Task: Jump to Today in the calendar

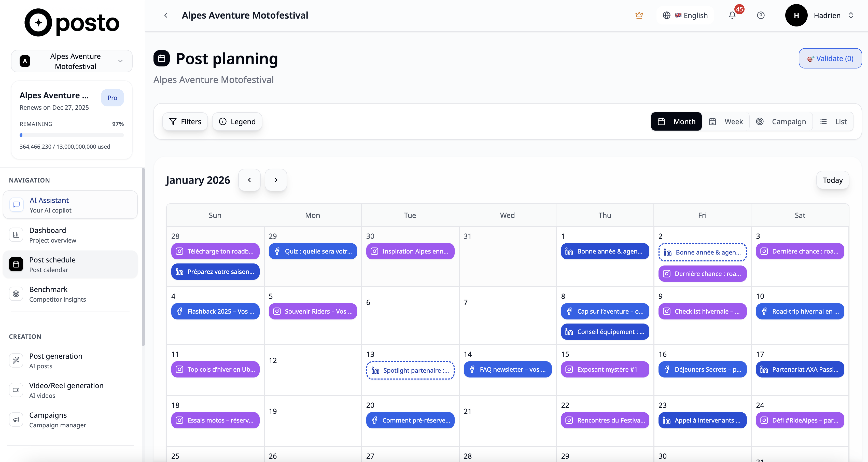Action: [x=833, y=180]
